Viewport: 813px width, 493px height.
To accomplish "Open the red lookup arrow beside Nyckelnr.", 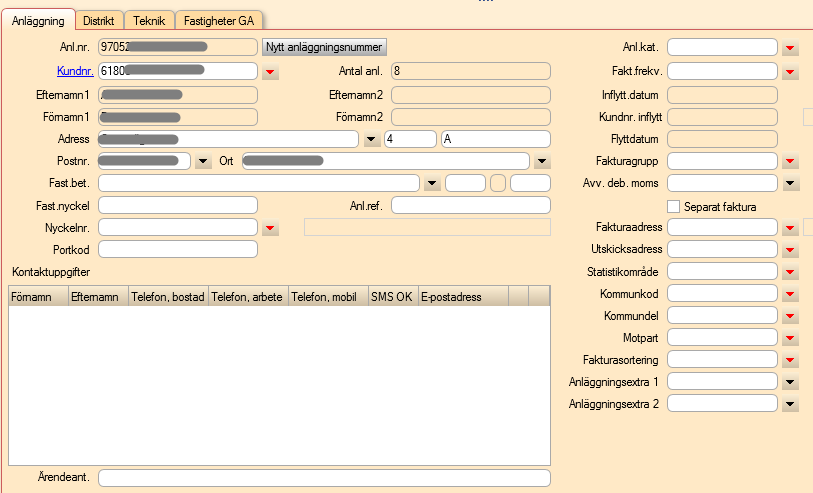I will pyautogui.click(x=270, y=228).
